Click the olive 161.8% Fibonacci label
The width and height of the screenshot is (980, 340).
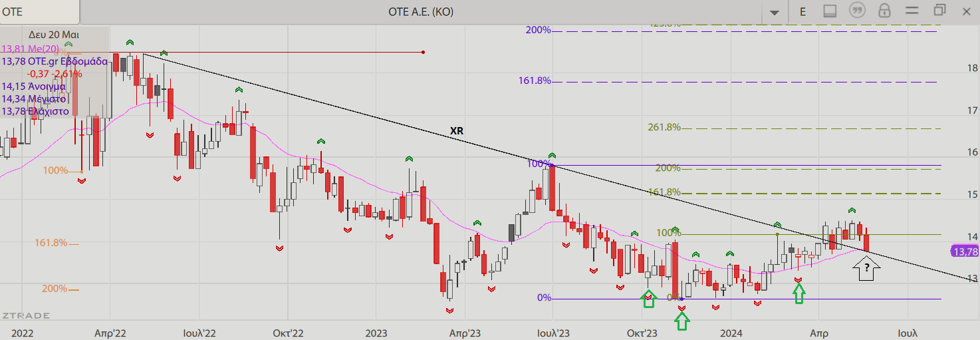pos(664,192)
